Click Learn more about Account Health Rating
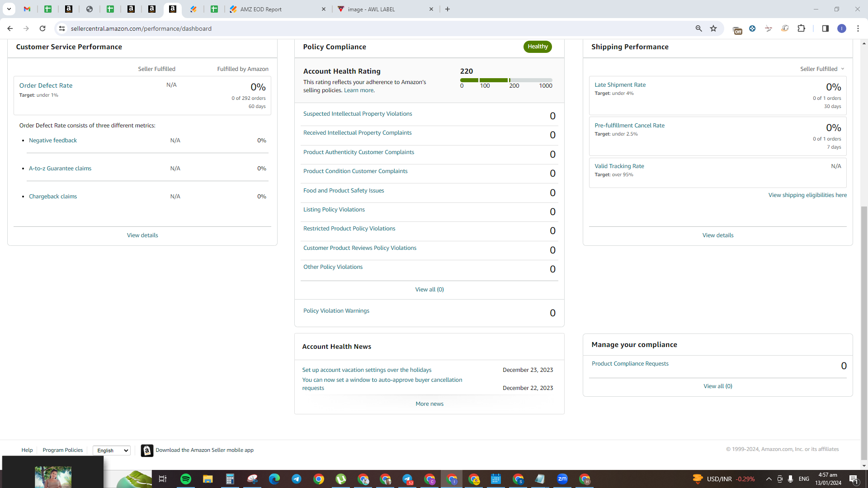868x488 pixels. (x=359, y=90)
